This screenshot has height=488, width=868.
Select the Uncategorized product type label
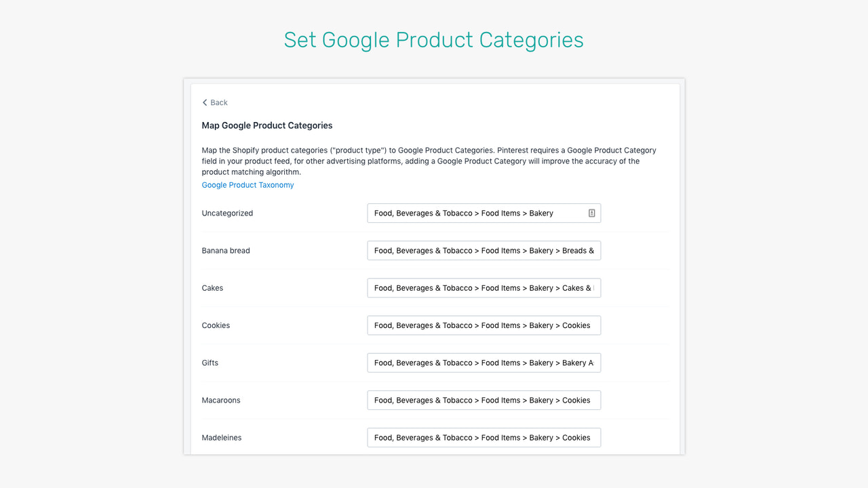point(227,213)
